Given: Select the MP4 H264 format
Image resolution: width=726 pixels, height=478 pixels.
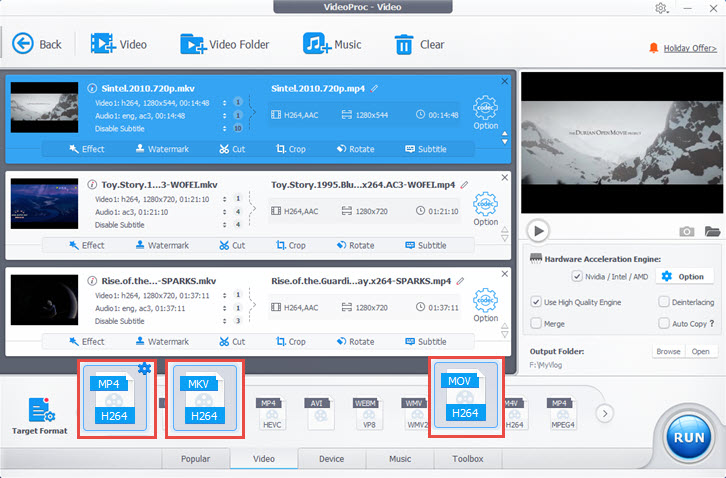Looking at the screenshot, I should pyautogui.click(x=115, y=399).
